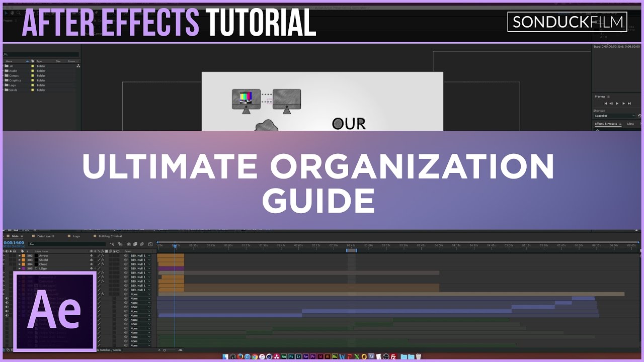This screenshot has width=644, height=362.
Task: Click the Shield layer's parent pick whip
Action: (x=126, y=260)
